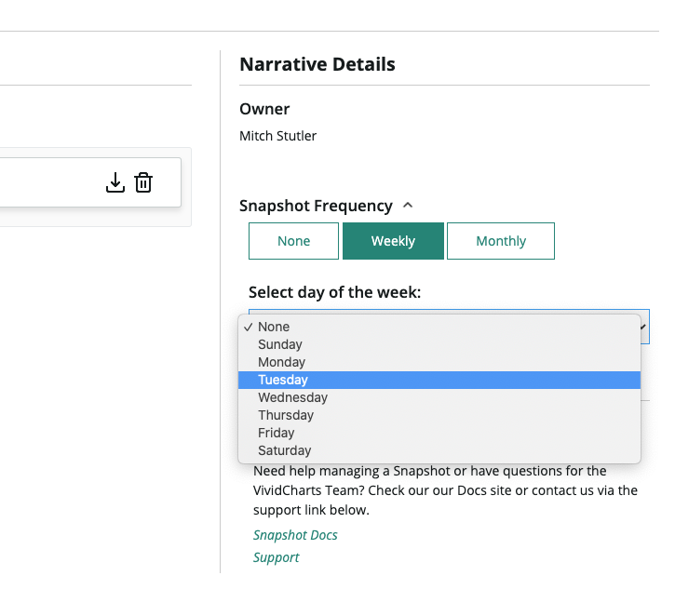This screenshot has height=616, width=675.
Task: Choose Wednesday as the snapshot day
Action: (x=439, y=397)
